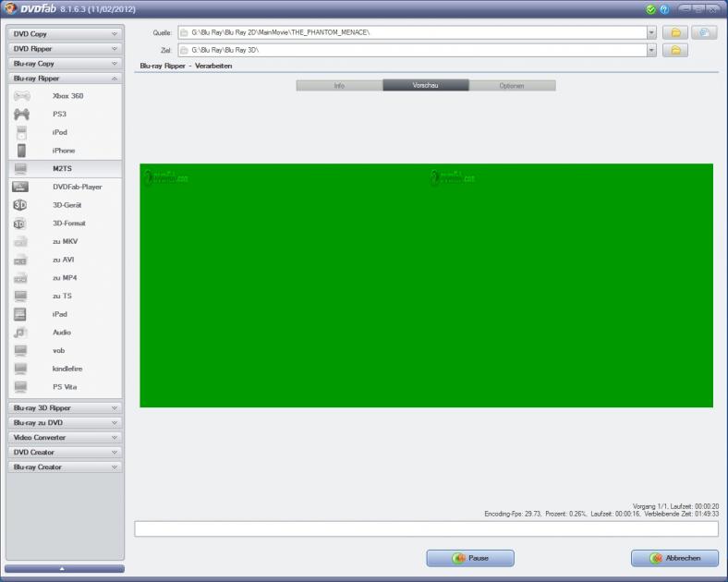
Task: Click the Xbox 360 controller icon
Action: coord(22,96)
